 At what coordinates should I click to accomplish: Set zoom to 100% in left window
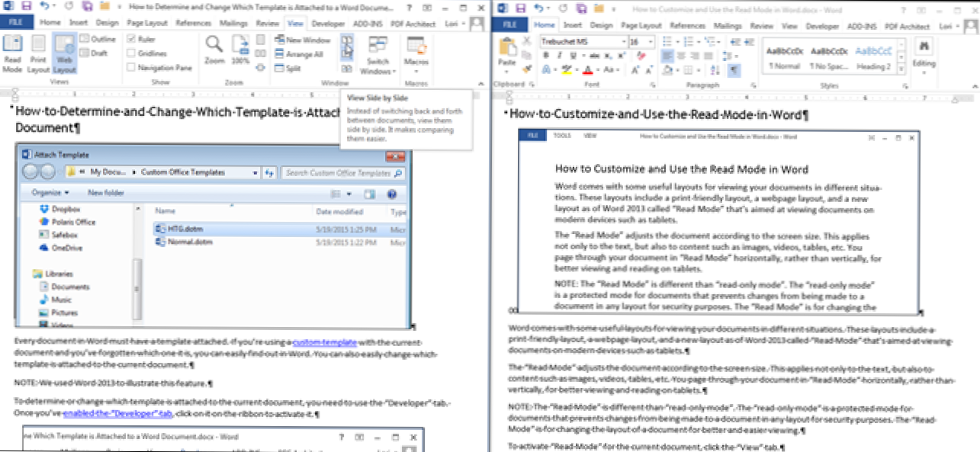[240, 50]
